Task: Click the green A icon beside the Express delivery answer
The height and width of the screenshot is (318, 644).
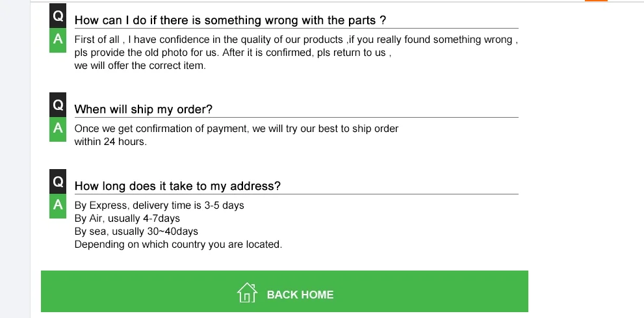Action: (x=58, y=205)
